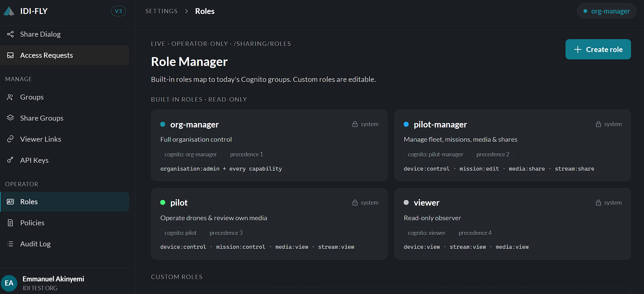Screen dimensions: 644x294
Task: Click the 'precedence 1' tag
Action: 247,154
